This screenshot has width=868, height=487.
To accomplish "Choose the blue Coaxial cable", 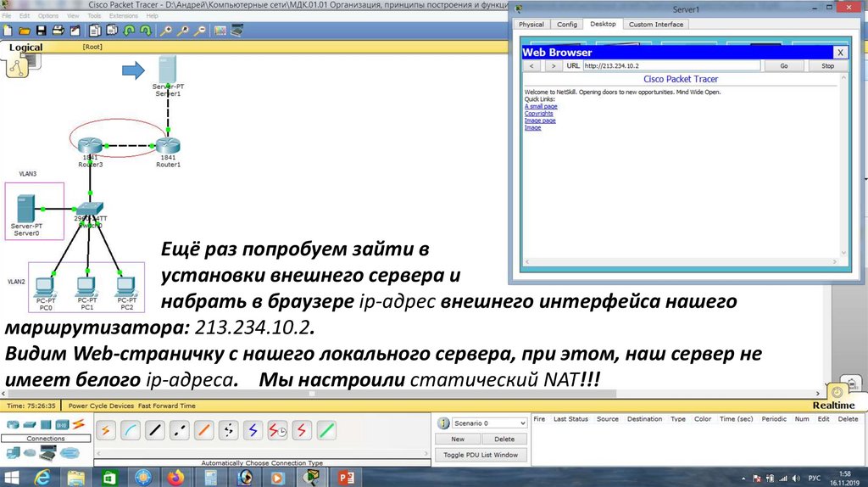I will click(x=253, y=430).
